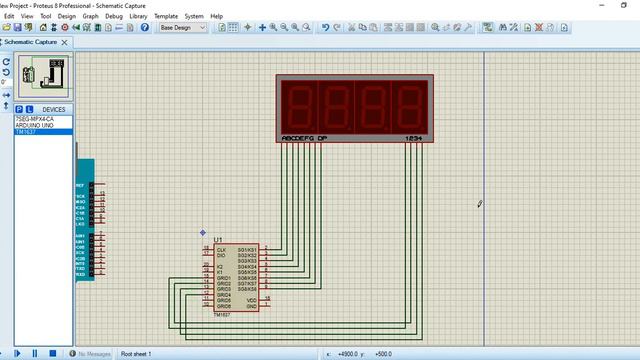Viewport: 640px width, 360px height.
Task: Click the rotation angle input field
Action: click(x=6, y=82)
